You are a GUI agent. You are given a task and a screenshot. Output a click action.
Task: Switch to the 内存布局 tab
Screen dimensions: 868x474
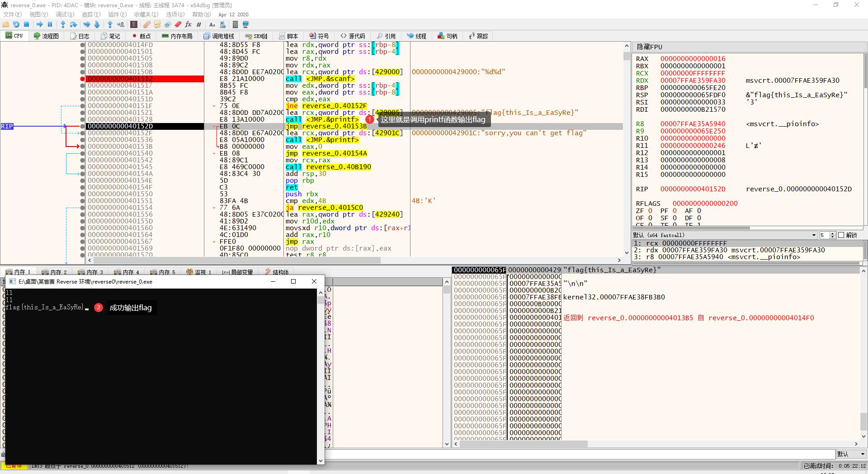click(x=177, y=36)
